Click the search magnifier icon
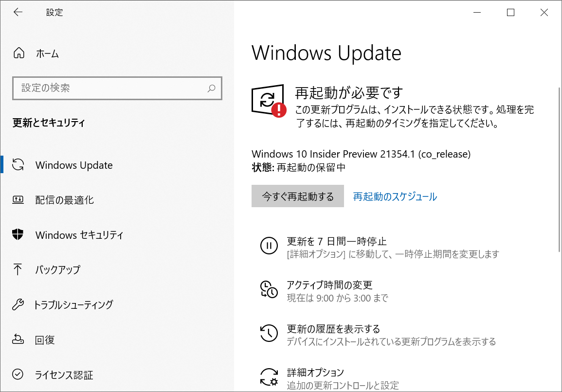The height and width of the screenshot is (392, 562). [212, 88]
